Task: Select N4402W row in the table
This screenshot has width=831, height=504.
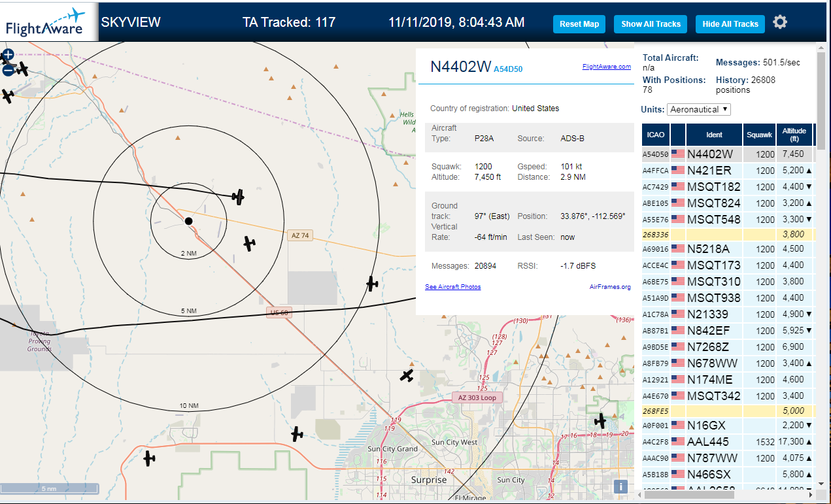Action: pos(728,154)
